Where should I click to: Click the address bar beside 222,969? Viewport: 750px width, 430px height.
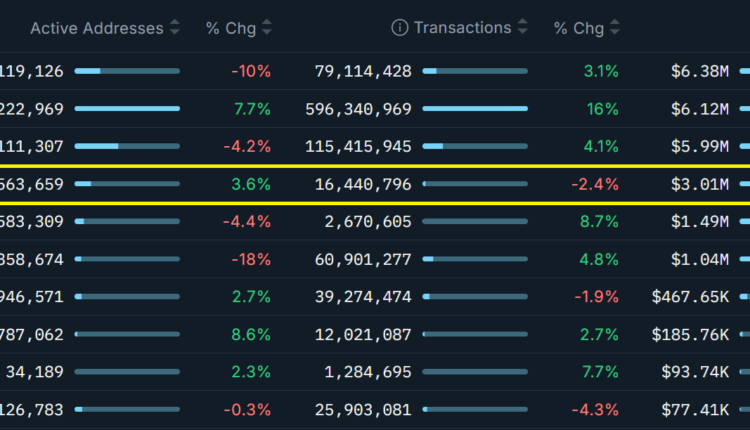127,108
